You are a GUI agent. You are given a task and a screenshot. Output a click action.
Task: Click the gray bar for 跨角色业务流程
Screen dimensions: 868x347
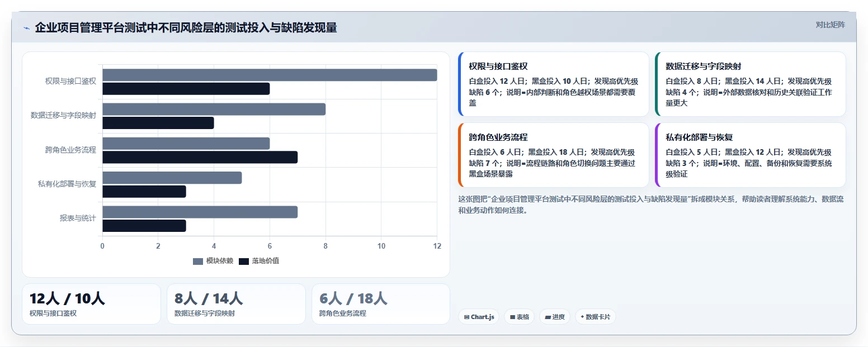pos(186,144)
